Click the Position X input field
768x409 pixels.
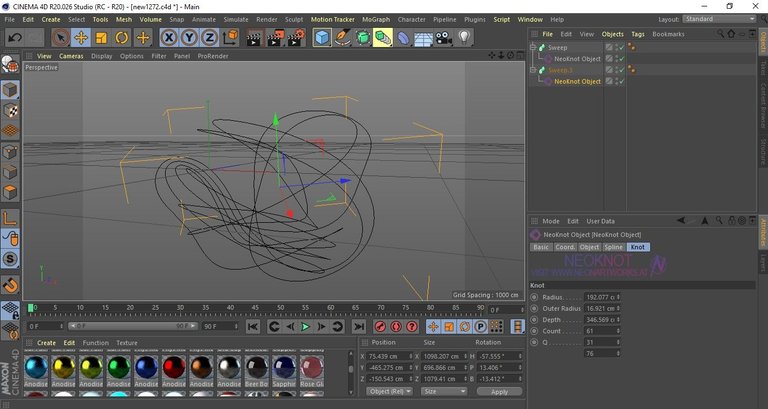pyautogui.click(x=388, y=357)
